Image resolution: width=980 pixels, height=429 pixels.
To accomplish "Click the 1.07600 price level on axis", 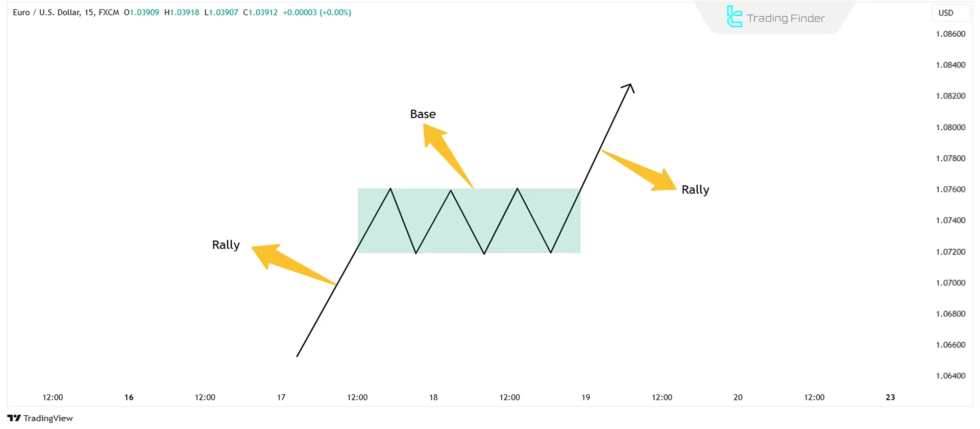I will click(950, 189).
